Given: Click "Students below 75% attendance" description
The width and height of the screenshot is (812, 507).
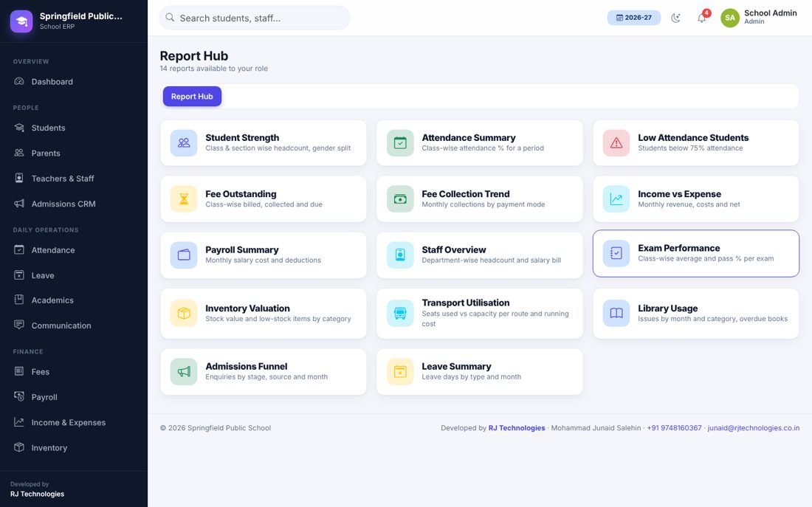Looking at the screenshot, I should pyautogui.click(x=690, y=148).
